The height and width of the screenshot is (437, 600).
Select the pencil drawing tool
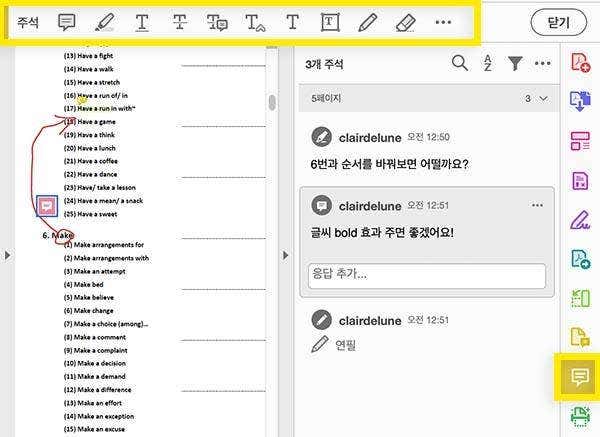(368, 22)
